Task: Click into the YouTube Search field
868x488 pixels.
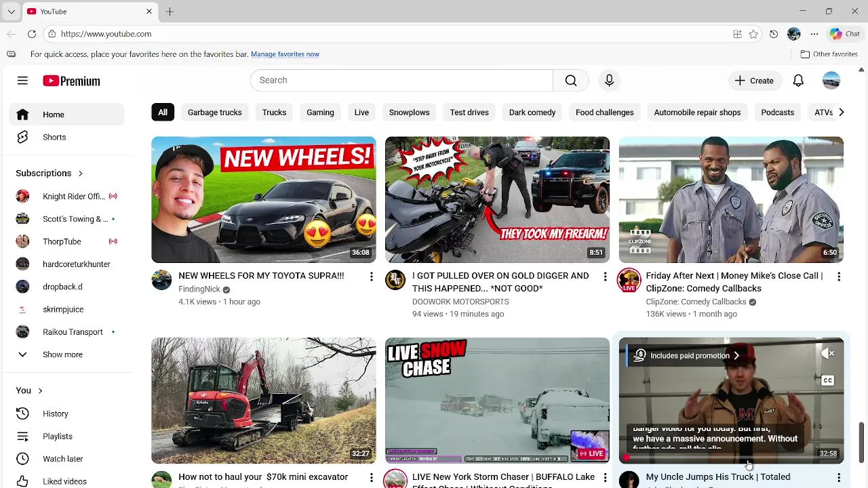Action: [401, 81]
